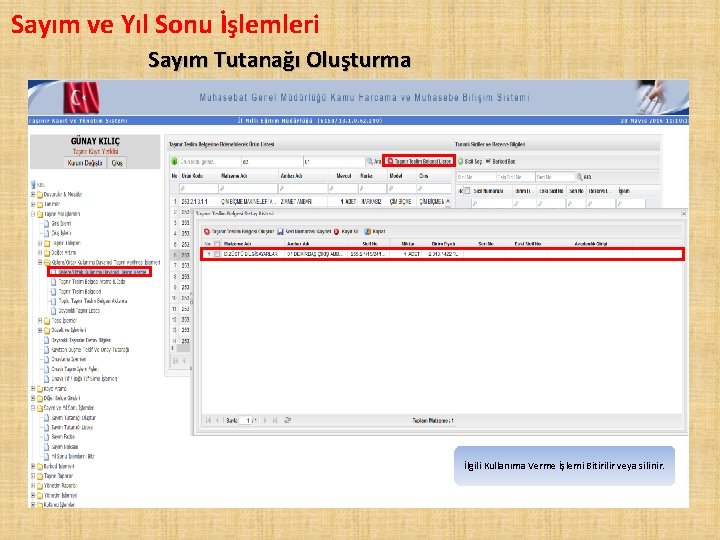Expand Dolap Artırma folder node

point(40,253)
